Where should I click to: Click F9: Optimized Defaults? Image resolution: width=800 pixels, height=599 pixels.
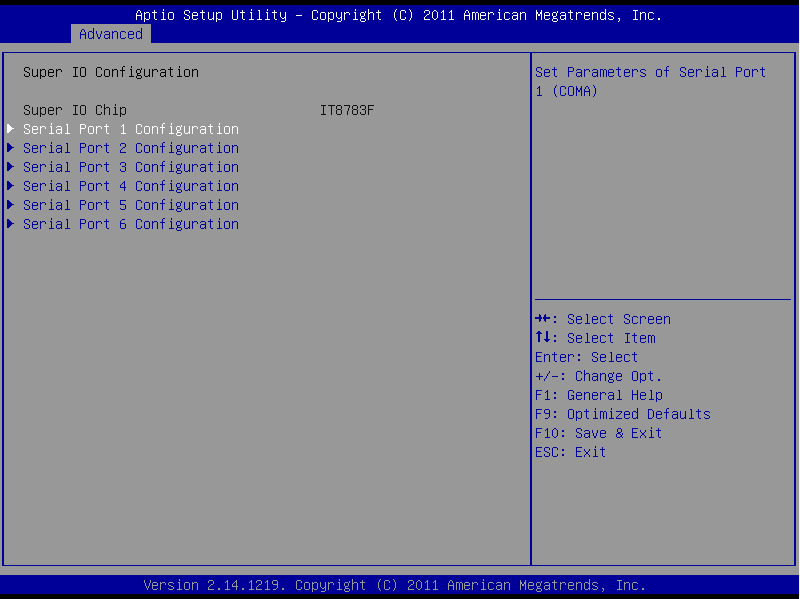[622, 414]
